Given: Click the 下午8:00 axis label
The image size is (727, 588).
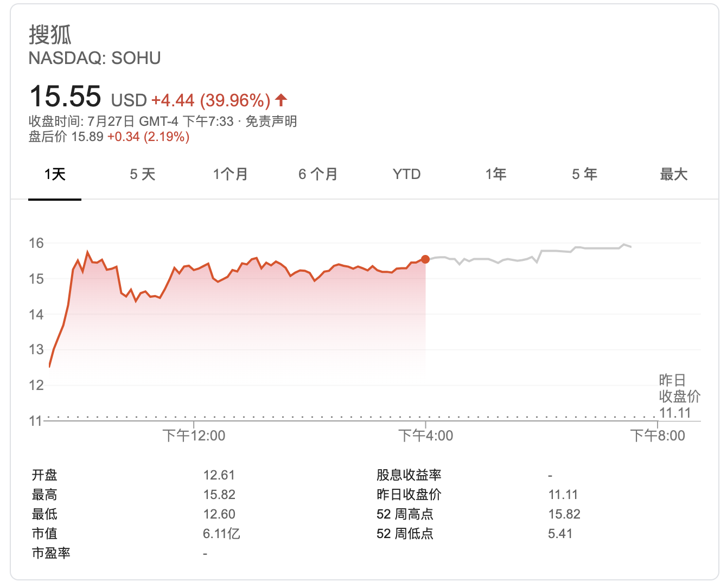Looking at the screenshot, I should tap(658, 435).
